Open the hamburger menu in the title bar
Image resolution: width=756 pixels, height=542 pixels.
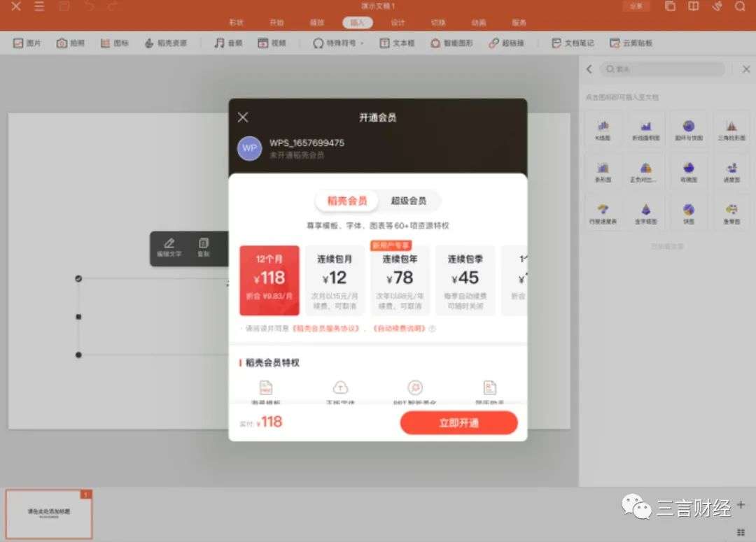pyautogui.click(x=39, y=6)
